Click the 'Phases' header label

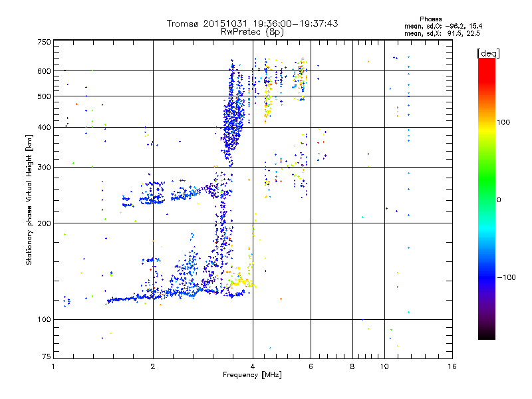[430, 19]
